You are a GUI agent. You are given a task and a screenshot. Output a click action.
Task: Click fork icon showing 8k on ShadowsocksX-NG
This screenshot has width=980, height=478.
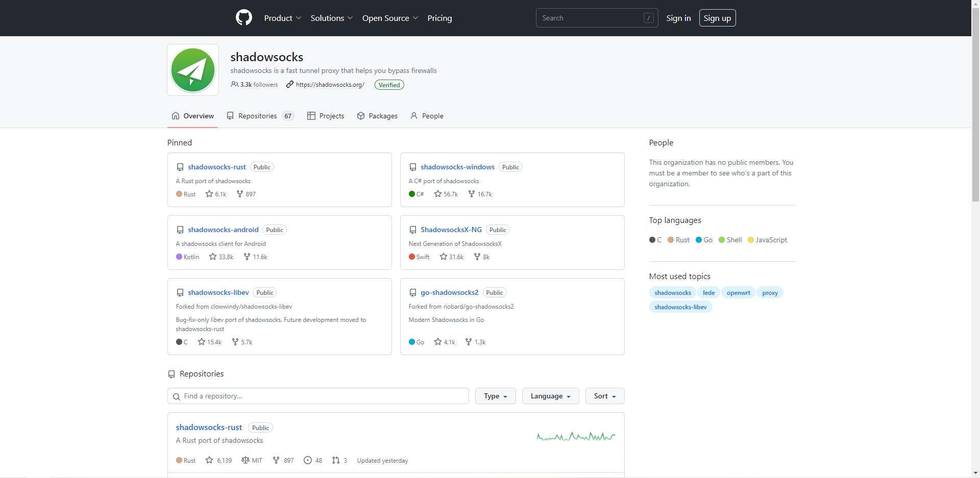(477, 257)
